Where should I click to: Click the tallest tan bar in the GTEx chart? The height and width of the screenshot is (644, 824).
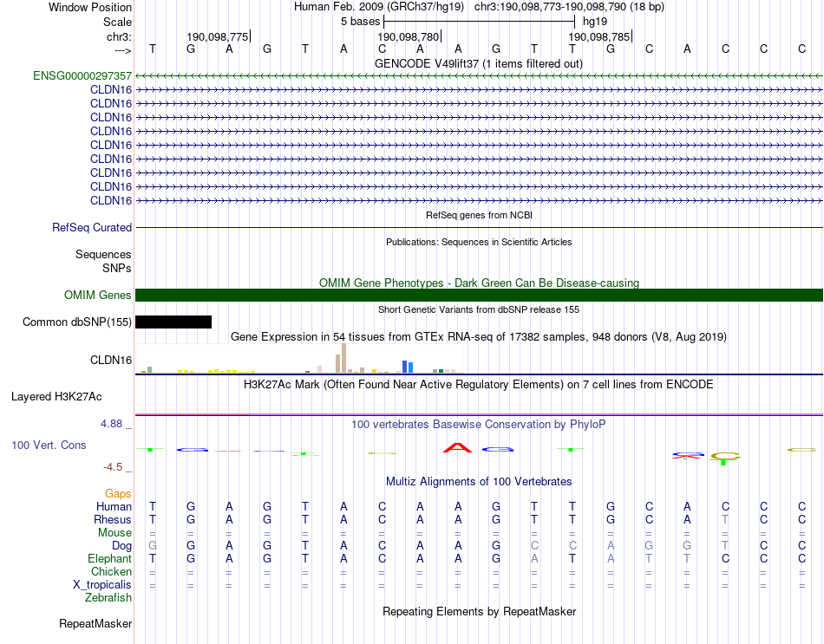[344, 358]
